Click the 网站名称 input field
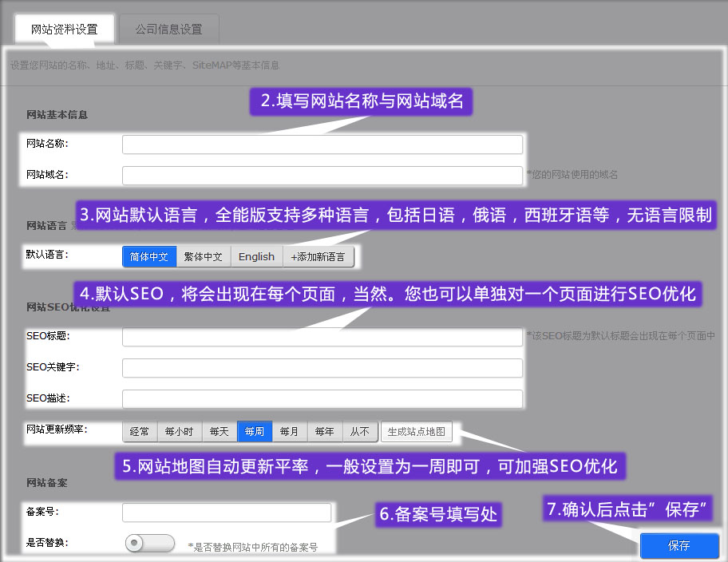Image resolution: width=728 pixels, height=562 pixels. (322, 144)
